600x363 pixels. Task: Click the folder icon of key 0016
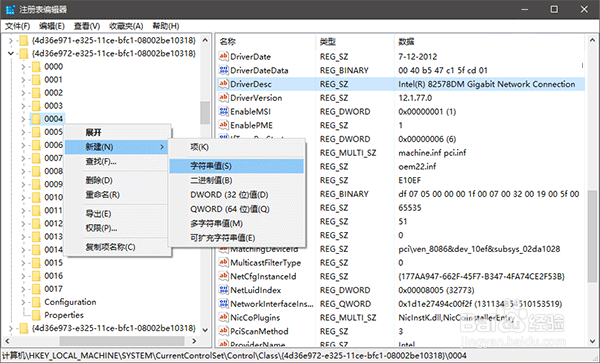click(36, 276)
